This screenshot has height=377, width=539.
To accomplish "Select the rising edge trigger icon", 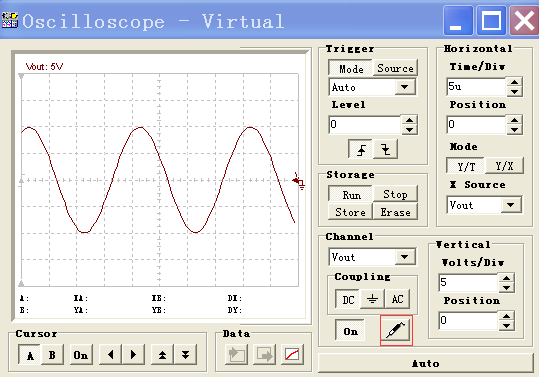I will (361, 149).
